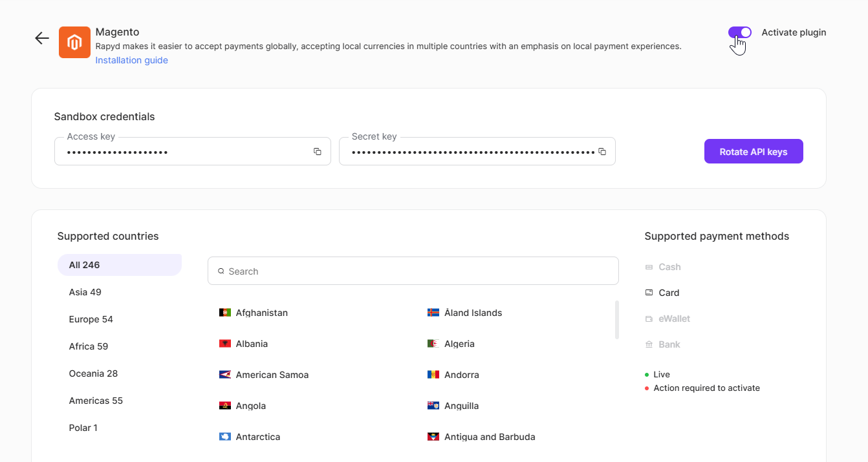Click the orange Magento logo icon
868x462 pixels.
pyautogui.click(x=74, y=42)
